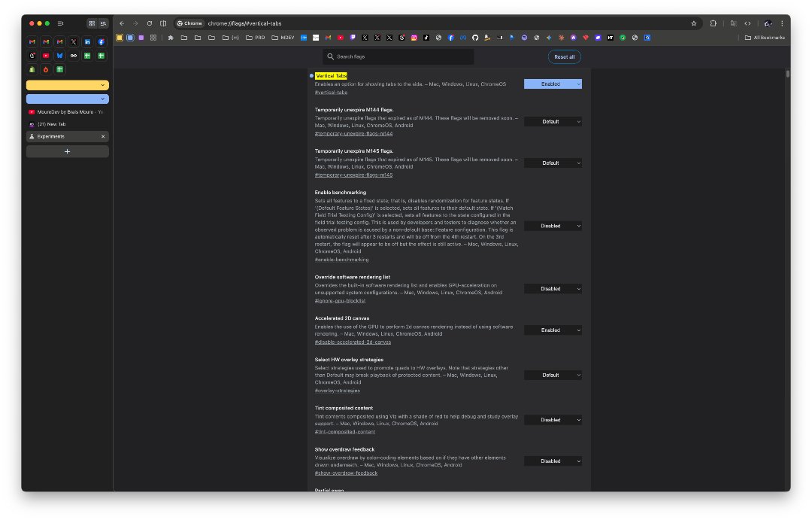Image resolution: width=812 pixels, height=520 pixels.
Task: Click the page vertical scrollbar thumb
Action: 788,74
